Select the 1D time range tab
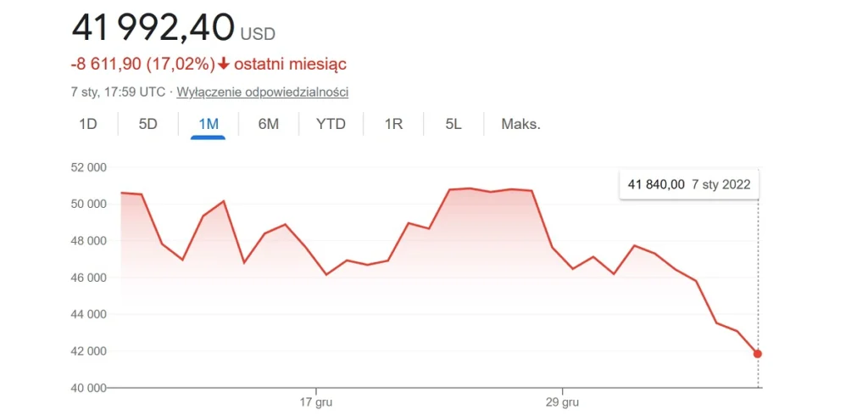 [x=88, y=124]
